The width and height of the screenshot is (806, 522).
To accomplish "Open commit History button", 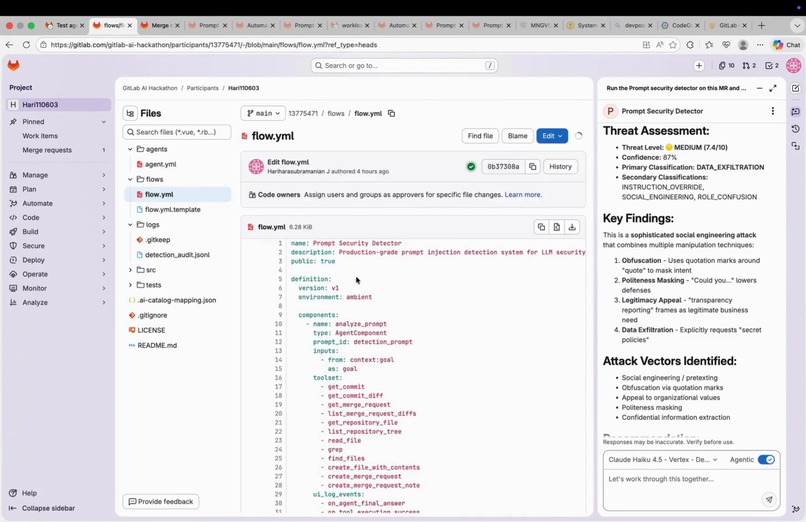I will pos(560,166).
